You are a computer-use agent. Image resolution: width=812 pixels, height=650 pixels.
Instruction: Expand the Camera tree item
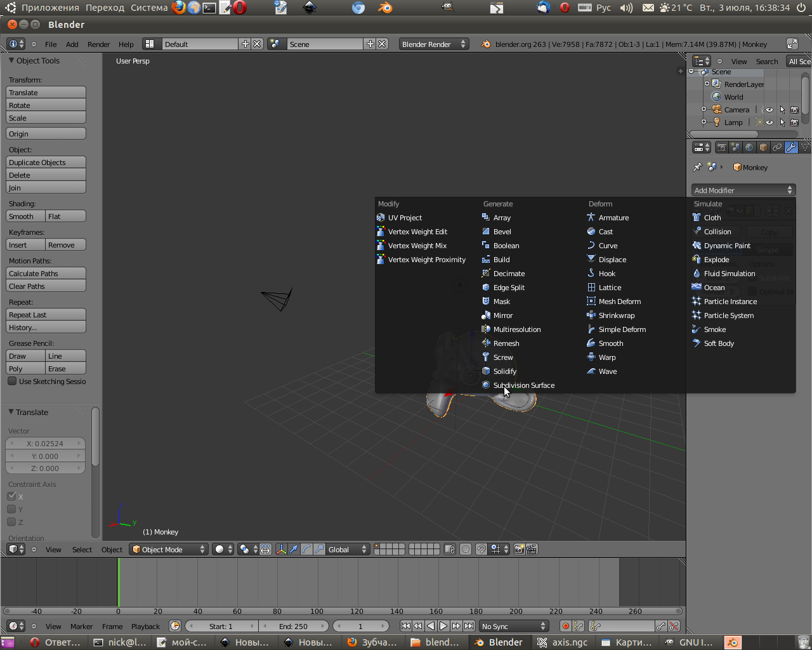pyautogui.click(x=704, y=109)
